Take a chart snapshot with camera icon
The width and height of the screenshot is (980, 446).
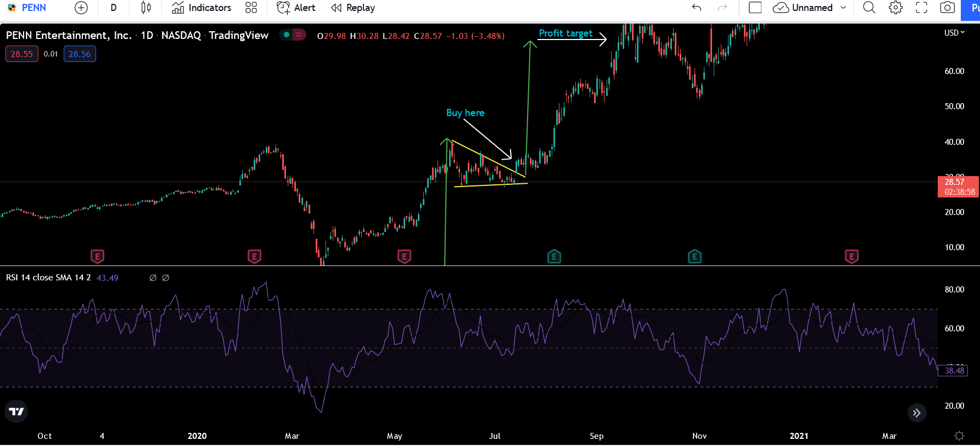[947, 8]
